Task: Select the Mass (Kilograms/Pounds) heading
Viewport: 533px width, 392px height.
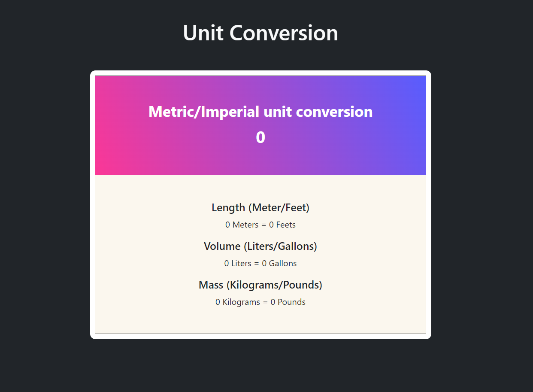Action: (x=260, y=285)
